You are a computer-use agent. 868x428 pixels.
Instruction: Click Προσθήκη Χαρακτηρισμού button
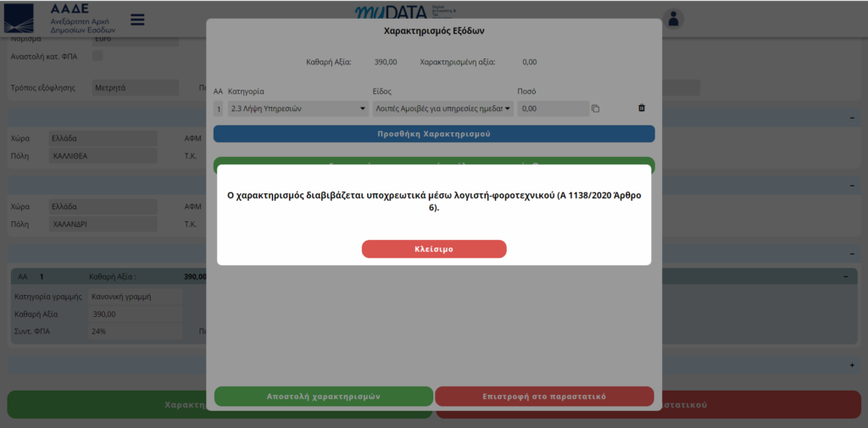click(434, 134)
